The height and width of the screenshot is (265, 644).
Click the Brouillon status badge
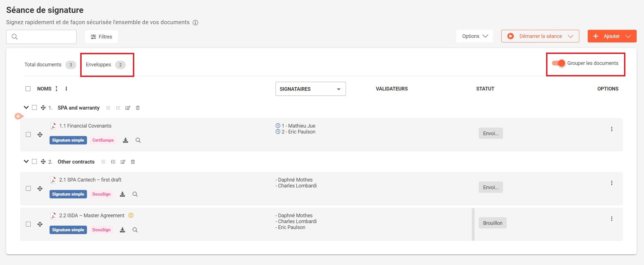[x=493, y=223]
